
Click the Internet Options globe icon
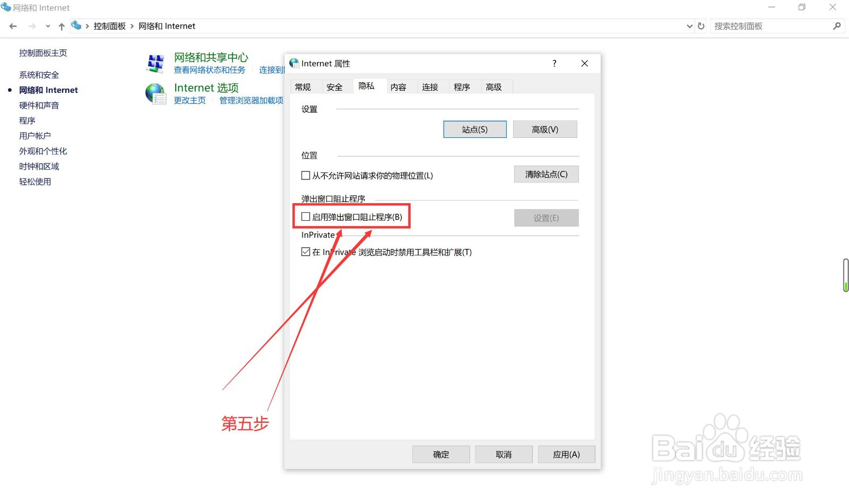click(155, 93)
